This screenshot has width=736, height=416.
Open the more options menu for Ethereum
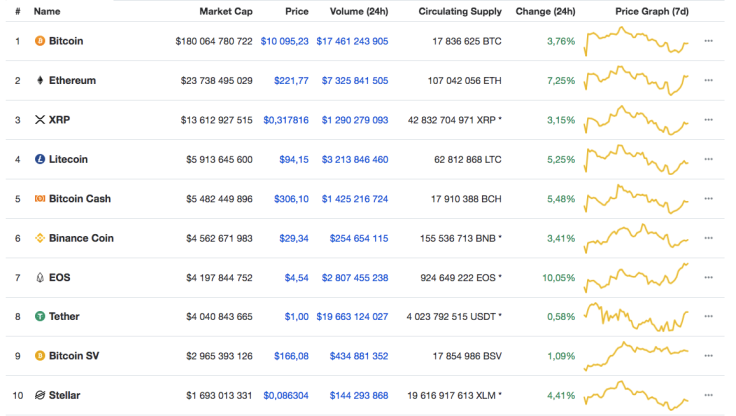click(x=709, y=80)
